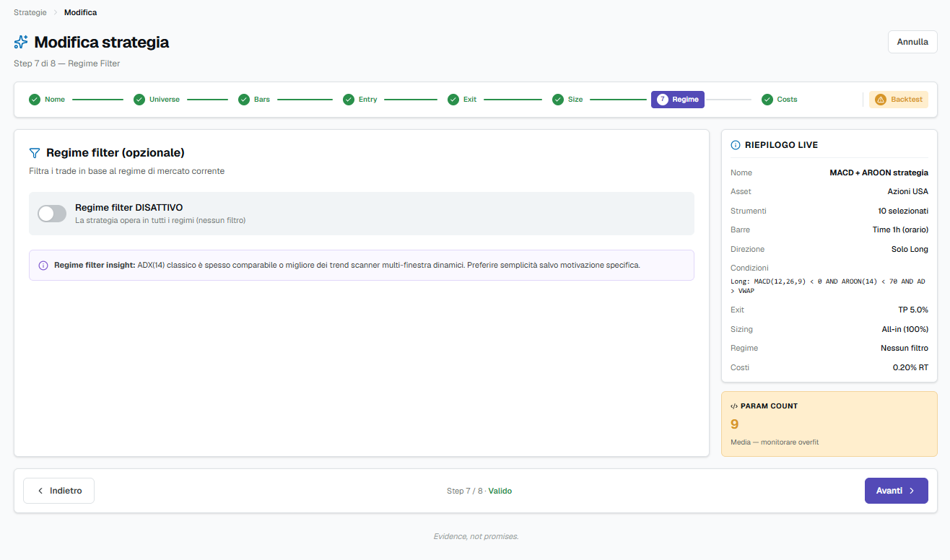This screenshot has width=950, height=560.
Task: Go back with the Indietro button
Action: click(59, 491)
